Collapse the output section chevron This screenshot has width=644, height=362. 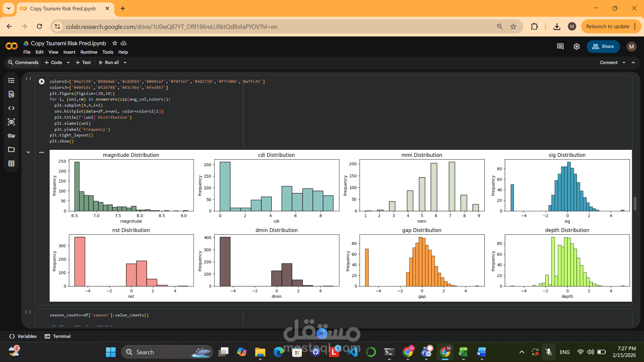[29, 152]
